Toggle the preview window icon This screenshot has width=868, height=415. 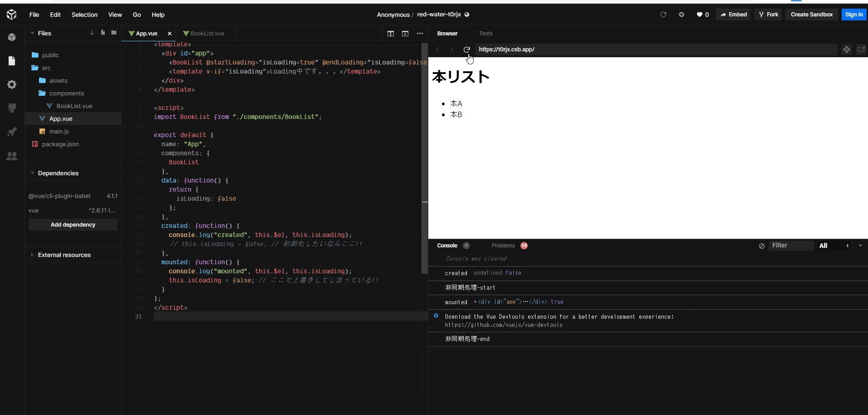click(x=405, y=34)
